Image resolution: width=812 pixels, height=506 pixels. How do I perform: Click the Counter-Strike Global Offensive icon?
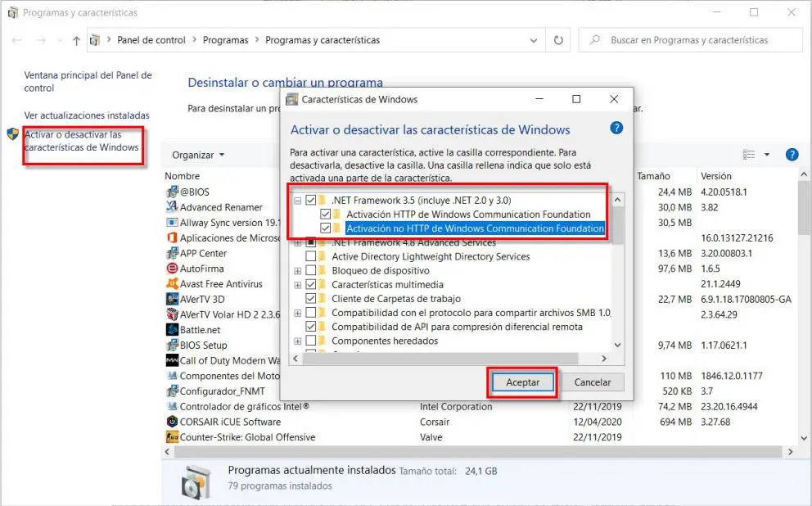point(172,437)
